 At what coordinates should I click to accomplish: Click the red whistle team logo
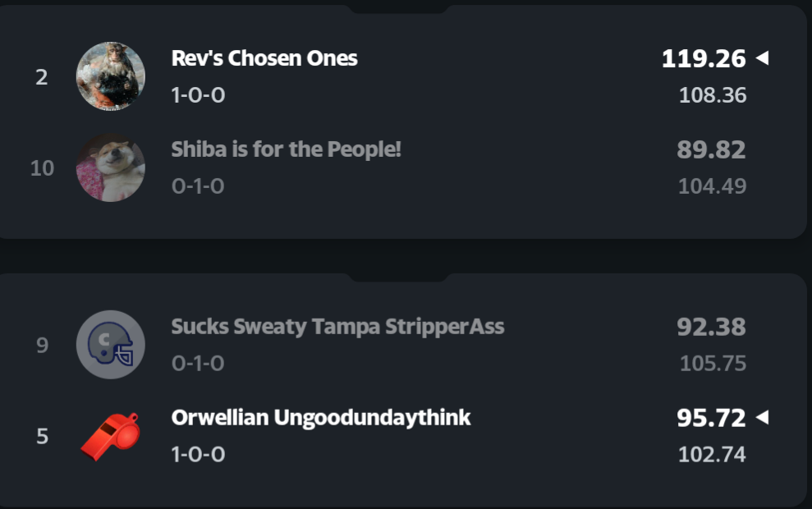coord(111,436)
